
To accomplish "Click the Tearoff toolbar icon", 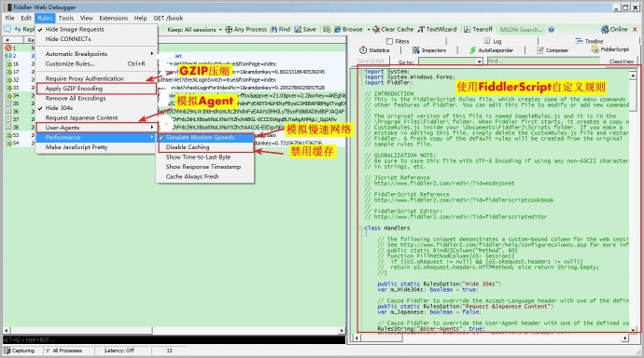I will point(467,30).
